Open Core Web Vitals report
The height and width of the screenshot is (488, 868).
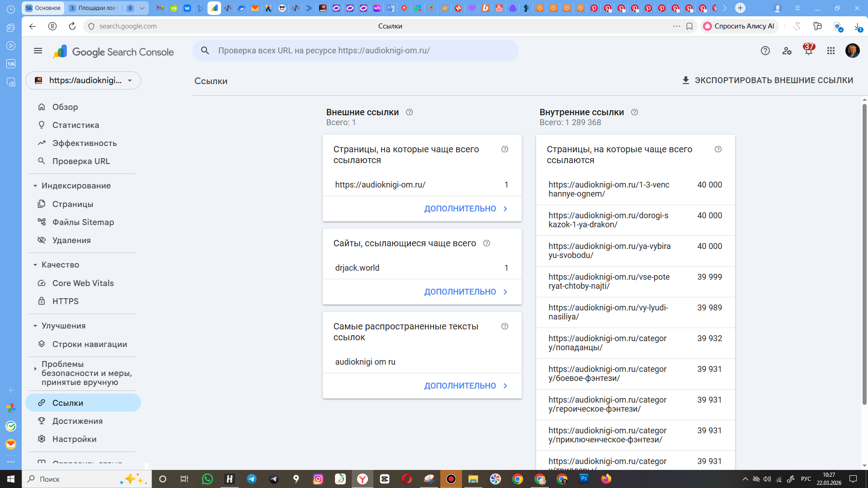pyautogui.click(x=83, y=283)
